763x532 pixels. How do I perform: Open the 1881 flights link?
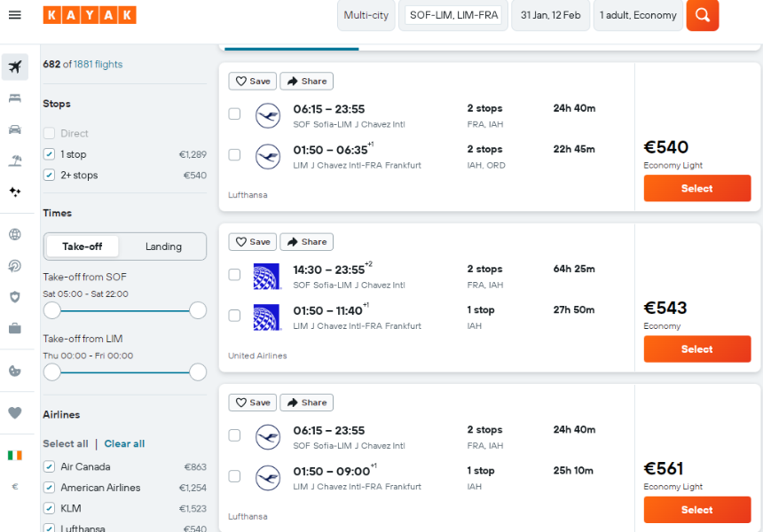tap(98, 64)
